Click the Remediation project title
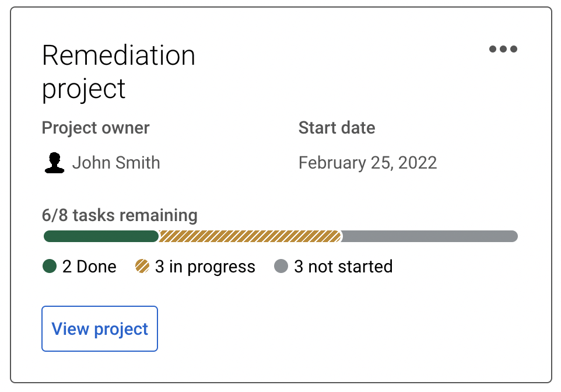561x392 pixels. [x=118, y=72]
